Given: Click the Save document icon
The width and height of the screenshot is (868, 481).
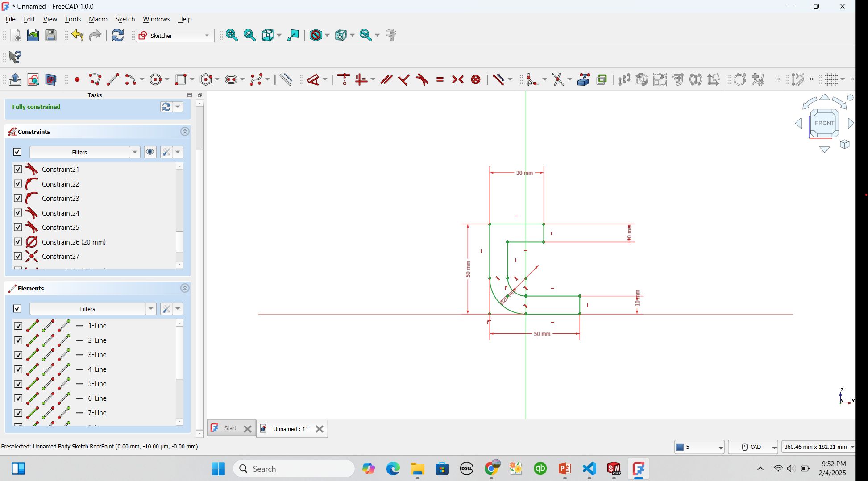Looking at the screenshot, I should point(51,35).
